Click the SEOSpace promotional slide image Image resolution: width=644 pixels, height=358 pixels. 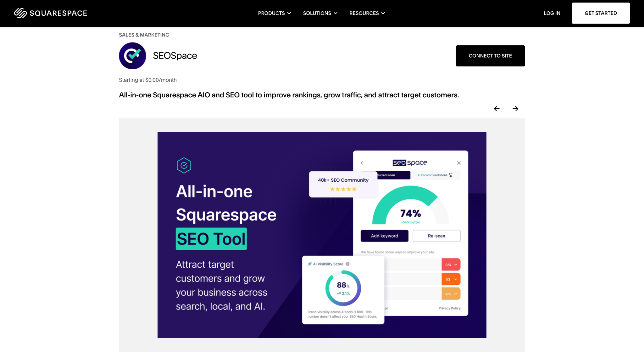322,235
